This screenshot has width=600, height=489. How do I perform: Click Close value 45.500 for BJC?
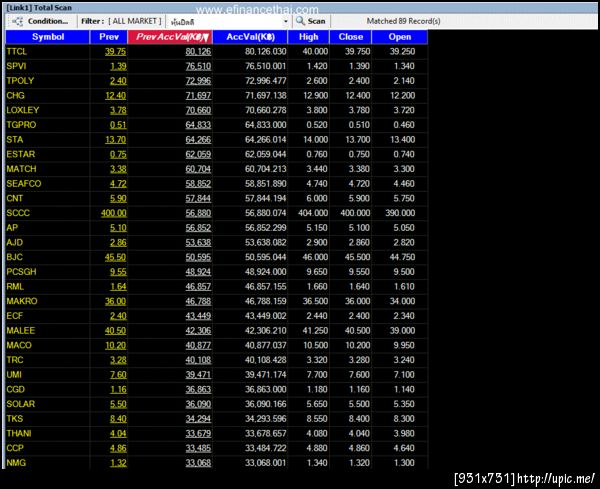point(357,257)
